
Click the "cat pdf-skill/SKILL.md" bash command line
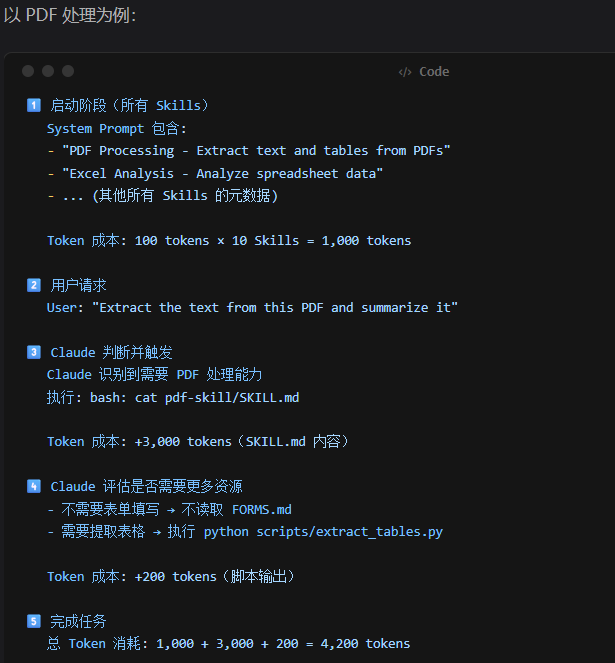click(173, 397)
